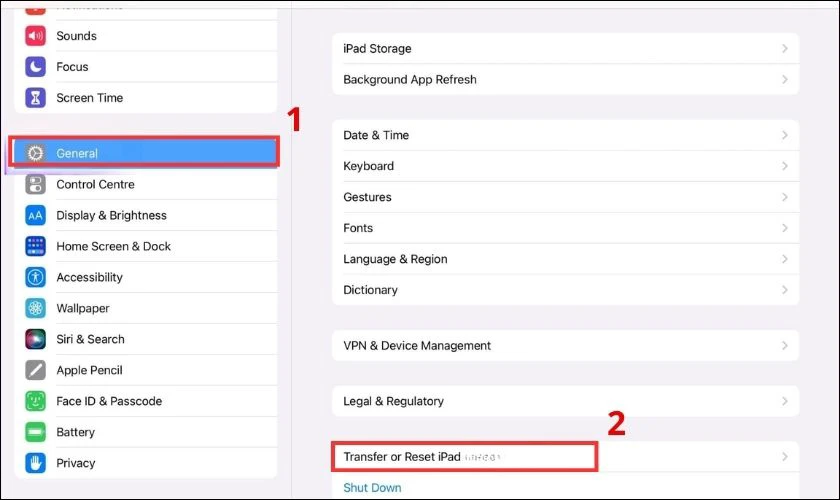
Task: Open Gestures settings
Action: [x=566, y=197]
